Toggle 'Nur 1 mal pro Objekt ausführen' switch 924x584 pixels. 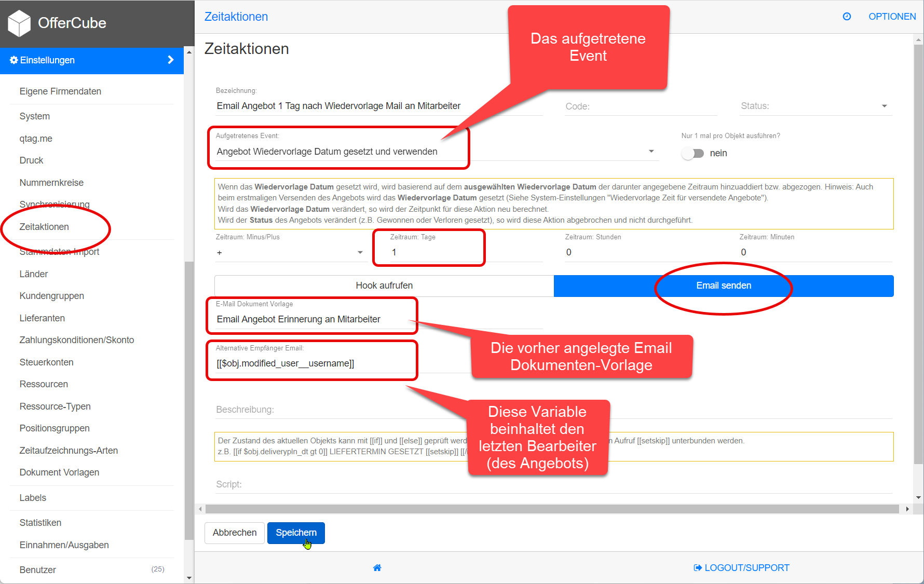(x=693, y=153)
